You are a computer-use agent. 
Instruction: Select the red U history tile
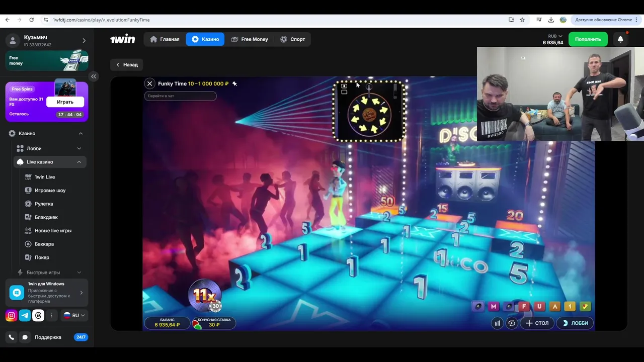[x=539, y=306]
